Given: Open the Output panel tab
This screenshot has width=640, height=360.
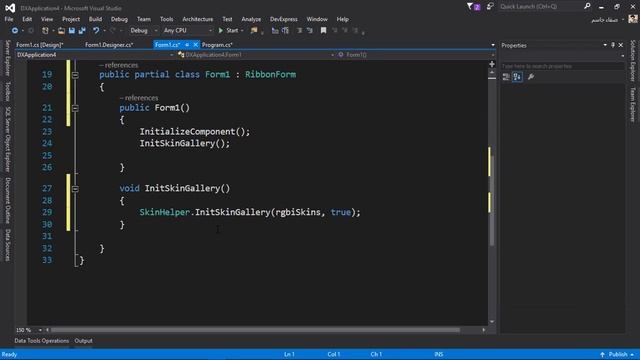Looking at the screenshot, I should tap(83, 341).
